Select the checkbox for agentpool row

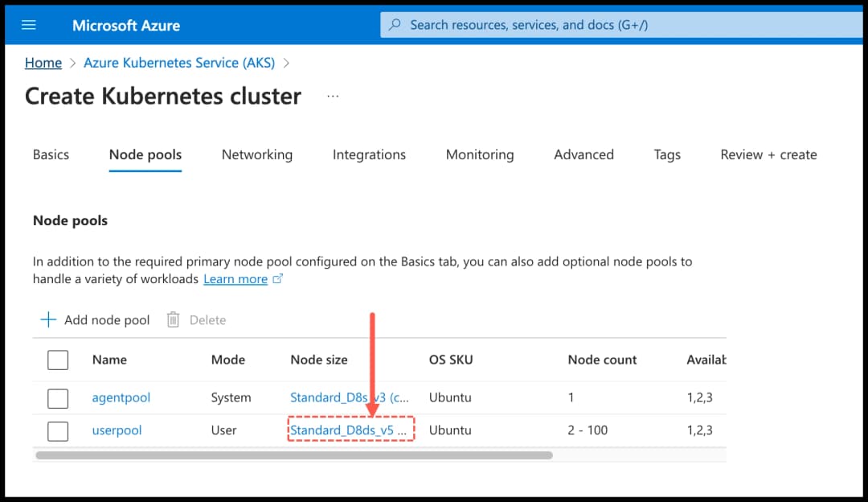tap(58, 397)
